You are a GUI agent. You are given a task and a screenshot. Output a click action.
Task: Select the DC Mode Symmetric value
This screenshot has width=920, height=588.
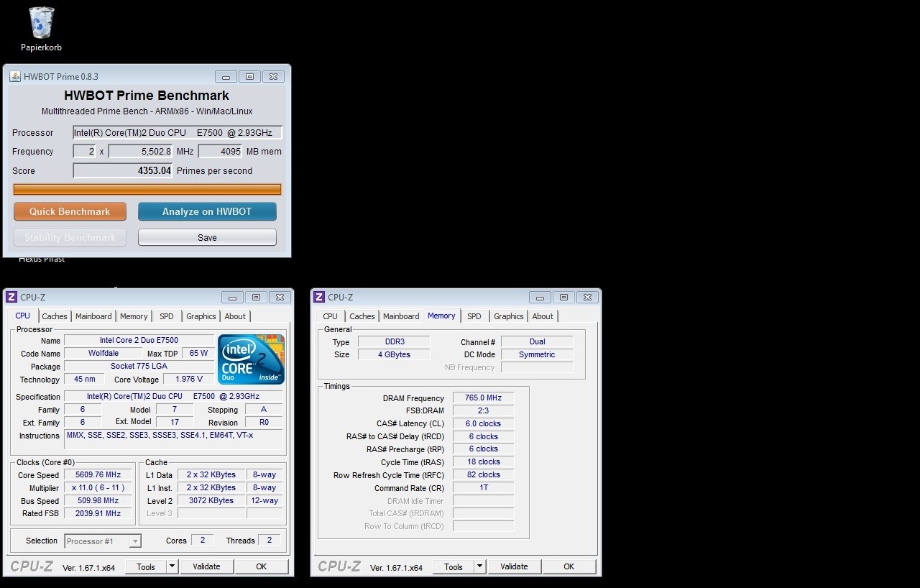tap(537, 354)
